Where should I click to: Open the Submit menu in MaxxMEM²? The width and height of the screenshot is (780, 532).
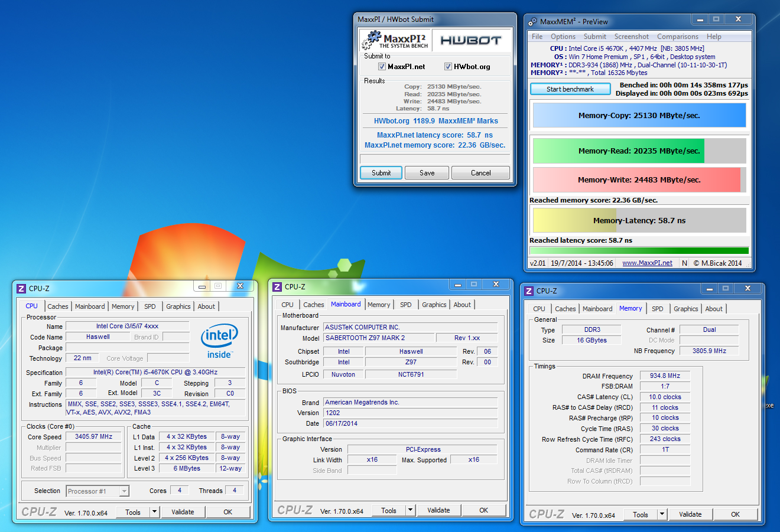point(595,37)
